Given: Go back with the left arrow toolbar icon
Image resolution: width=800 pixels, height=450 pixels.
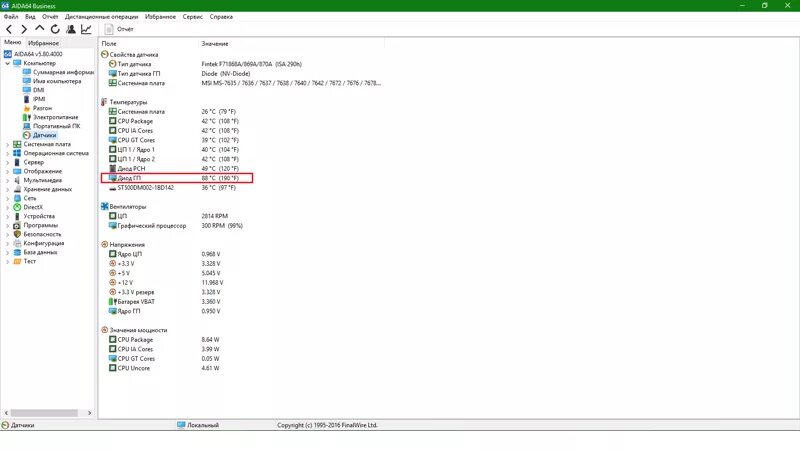Looking at the screenshot, I should point(9,30).
